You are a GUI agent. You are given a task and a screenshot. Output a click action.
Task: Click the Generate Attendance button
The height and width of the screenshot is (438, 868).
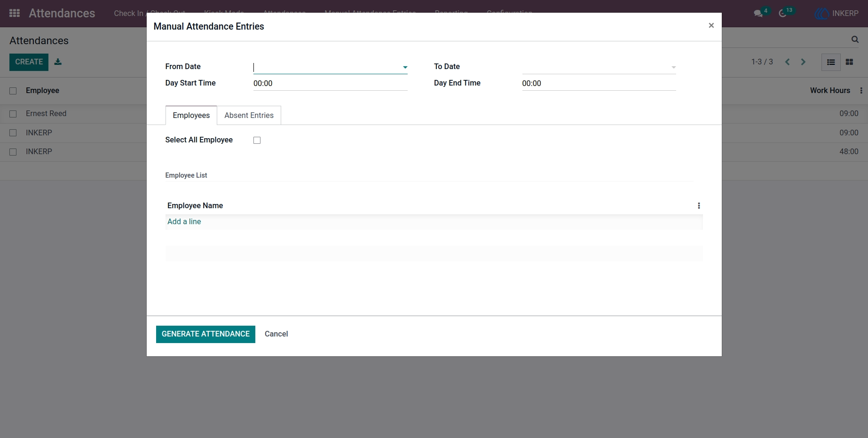(205, 334)
